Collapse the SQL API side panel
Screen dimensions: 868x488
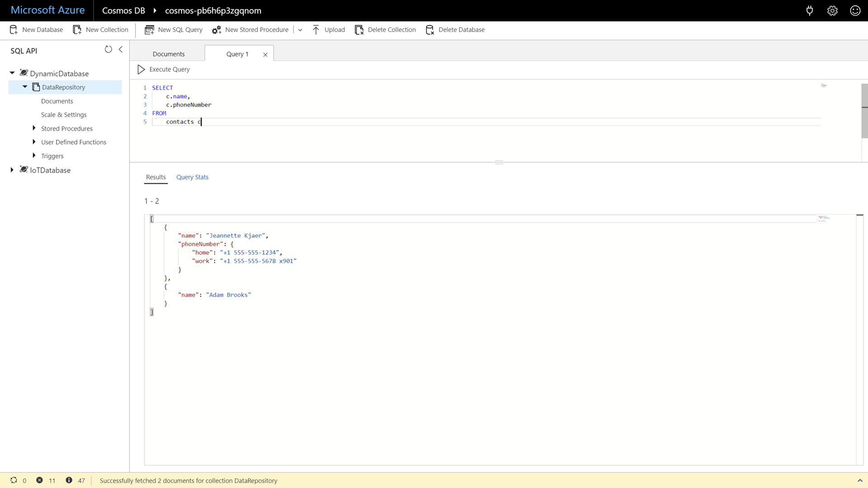[x=121, y=49]
